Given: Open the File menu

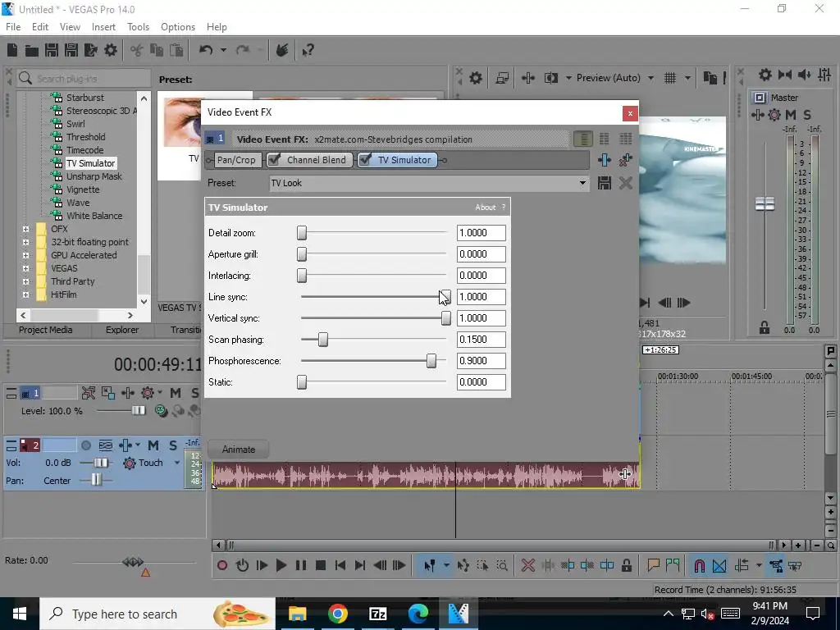Looking at the screenshot, I should pyautogui.click(x=13, y=27).
